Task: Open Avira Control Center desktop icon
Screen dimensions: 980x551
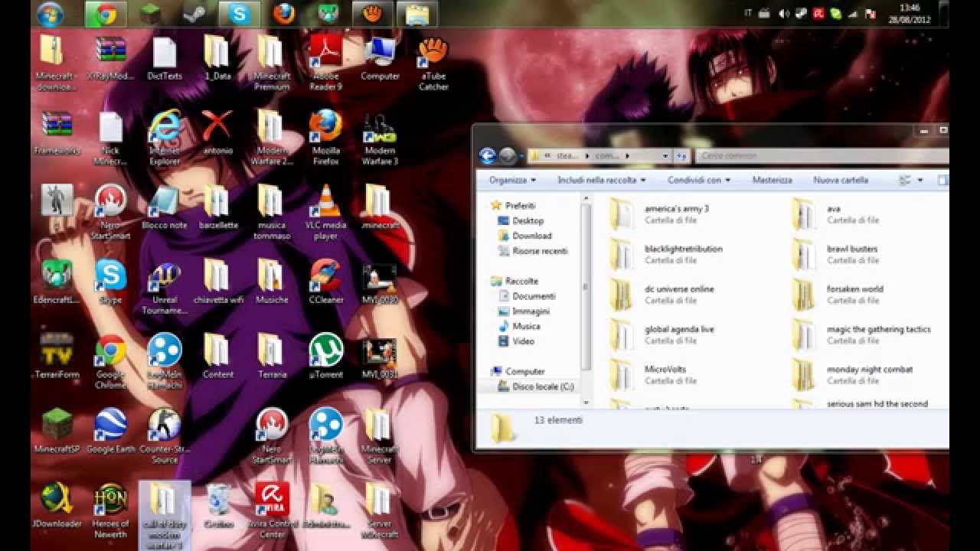Action: tap(272, 511)
